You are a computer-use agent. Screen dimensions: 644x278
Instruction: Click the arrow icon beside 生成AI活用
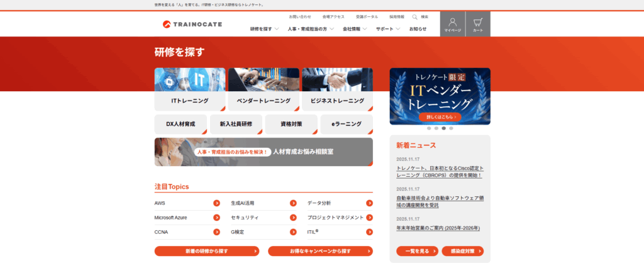point(293,203)
